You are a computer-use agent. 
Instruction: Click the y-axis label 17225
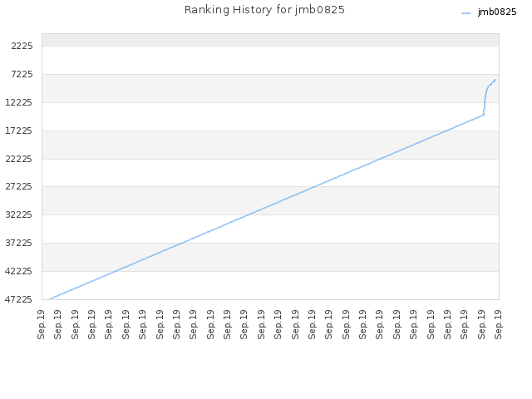[x=19, y=131]
